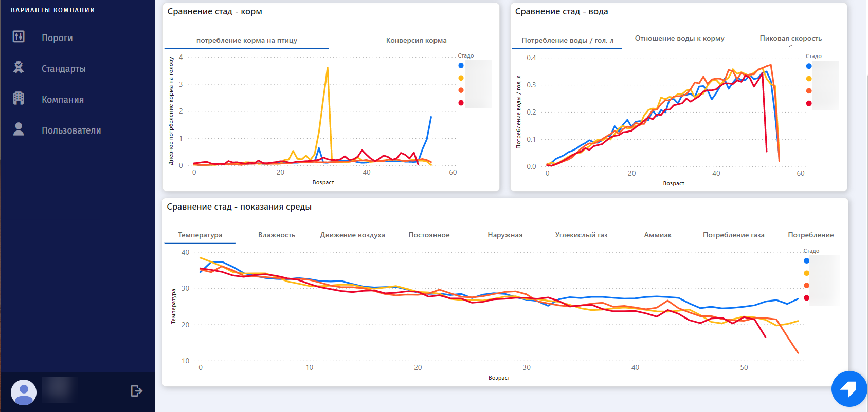Switch to Влажность tab
This screenshot has height=412, width=868.
tap(277, 235)
